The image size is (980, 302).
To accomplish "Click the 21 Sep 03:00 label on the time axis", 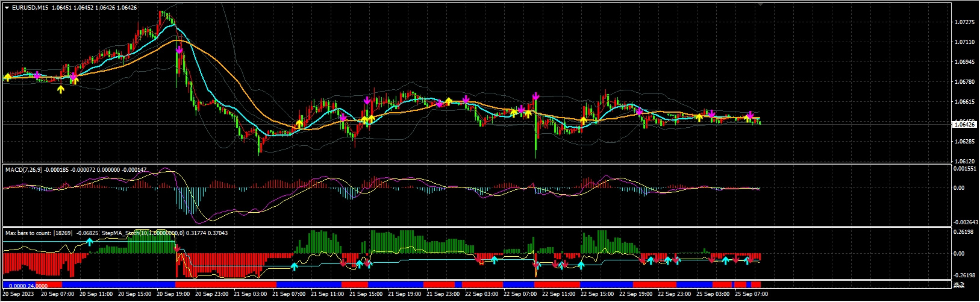I will 251,295.
